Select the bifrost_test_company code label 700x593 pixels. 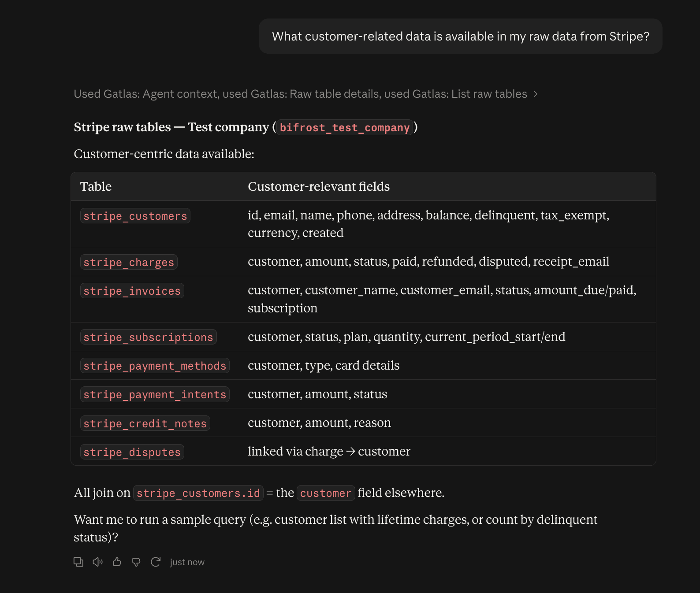[x=345, y=128]
